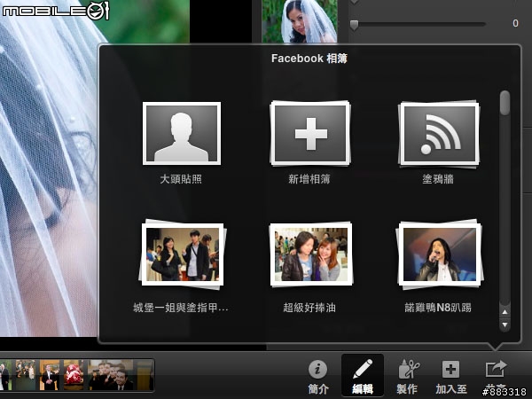Open the 諾雞鴨N8趴踢 album thumbnail
The width and height of the screenshot is (532, 399).
[440, 254]
